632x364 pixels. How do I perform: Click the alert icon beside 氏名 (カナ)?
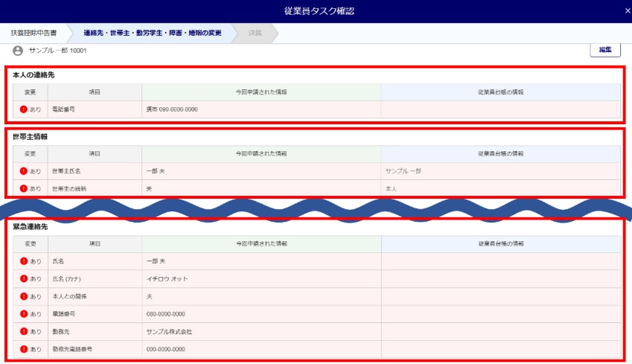[x=24, y=279]
